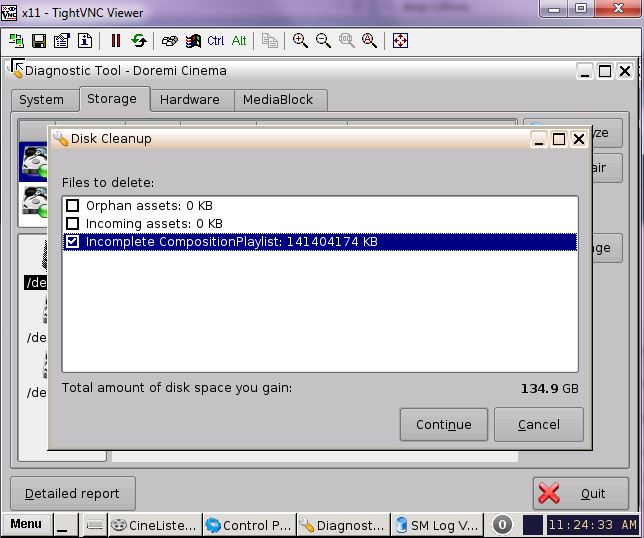Screen dimensions: 644x538
Task: Click the 134.9 GB disk space value
Action: click(550, 389)
